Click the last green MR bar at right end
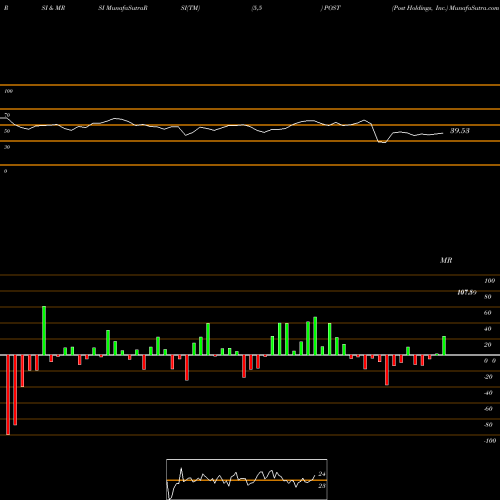Viewport: 500px width, 500px height. point(444,346)
